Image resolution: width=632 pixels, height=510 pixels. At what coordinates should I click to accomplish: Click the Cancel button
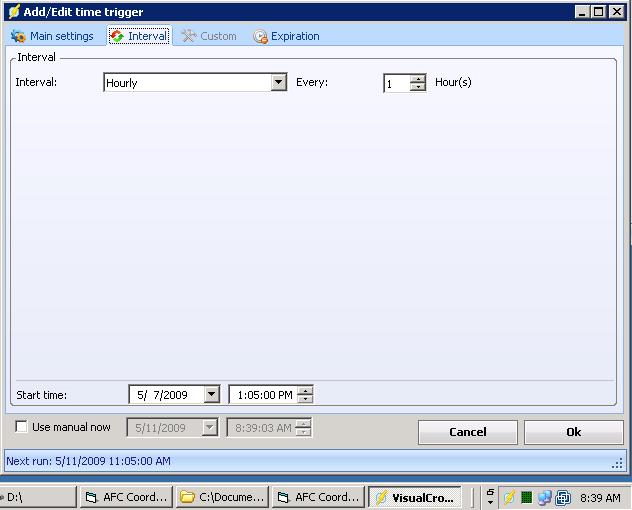[468, 432]
